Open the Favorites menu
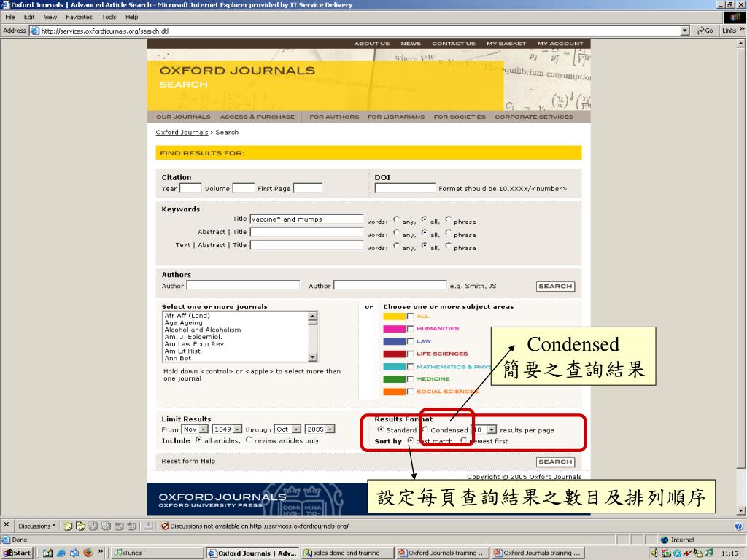This screenshot has width=747, height=560. (79, 17)
